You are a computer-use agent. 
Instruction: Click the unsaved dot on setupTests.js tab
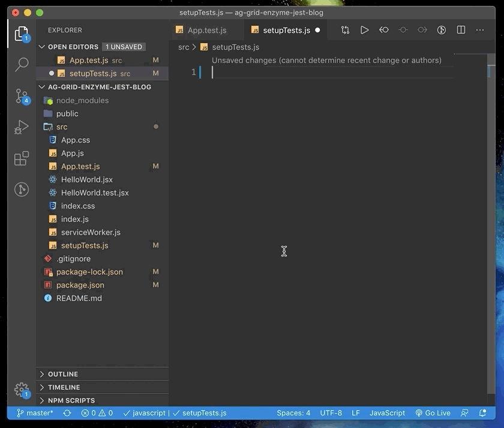click(317, 30)
